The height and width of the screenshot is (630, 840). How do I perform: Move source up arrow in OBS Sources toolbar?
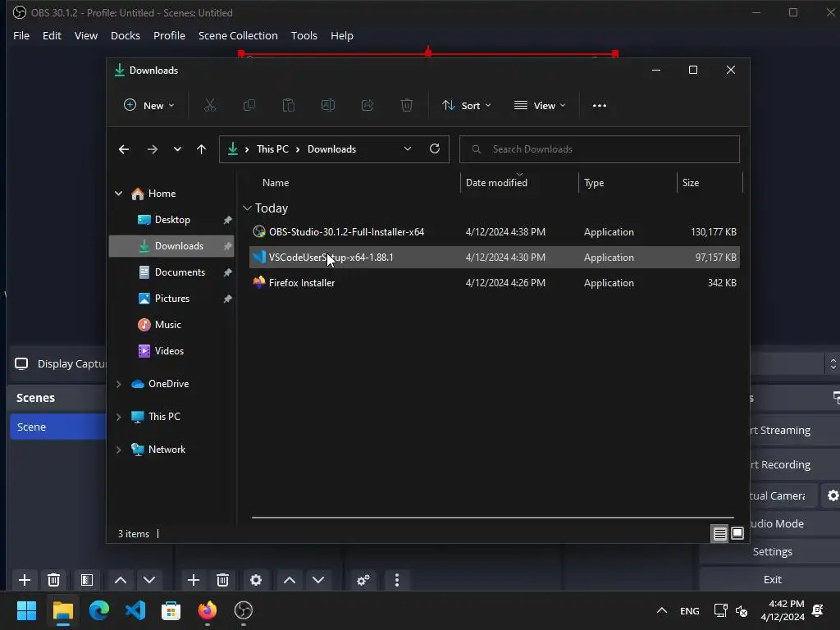coord(290,580)
